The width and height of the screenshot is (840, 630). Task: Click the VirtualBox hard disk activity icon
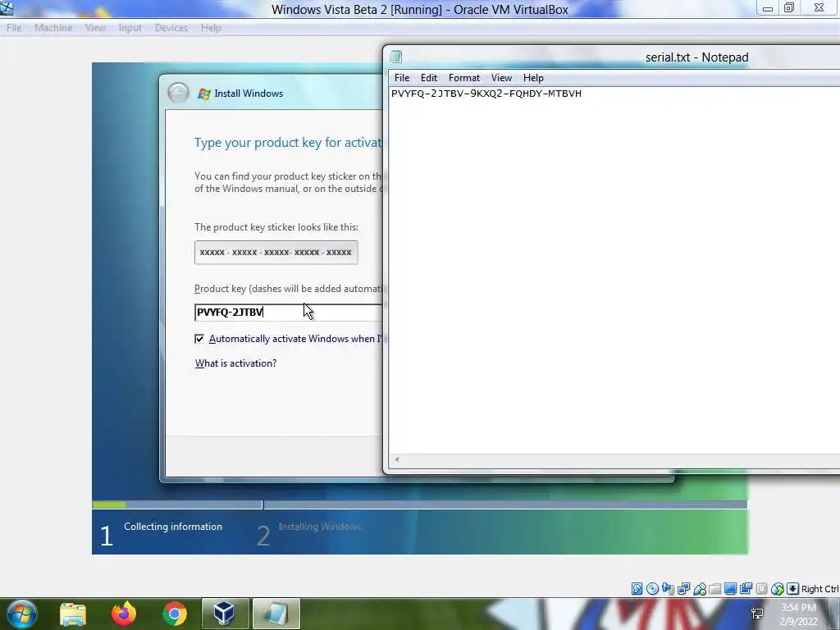[637, 589]
